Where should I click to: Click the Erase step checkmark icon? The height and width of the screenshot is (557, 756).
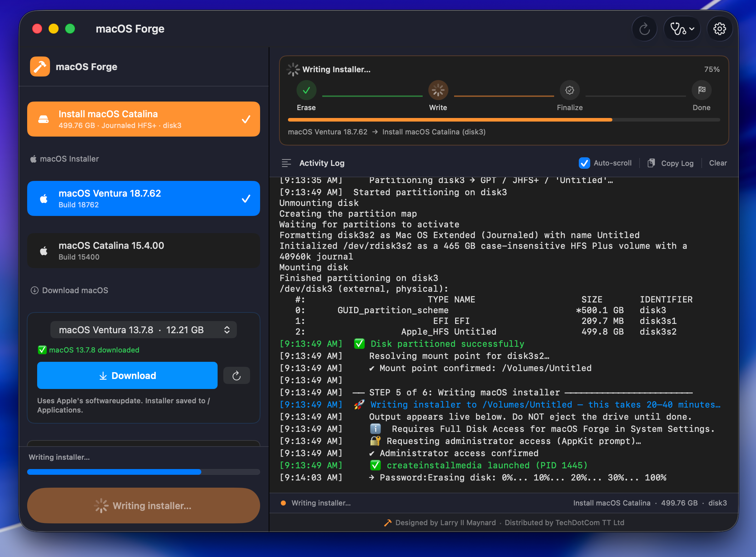(306, 90)
